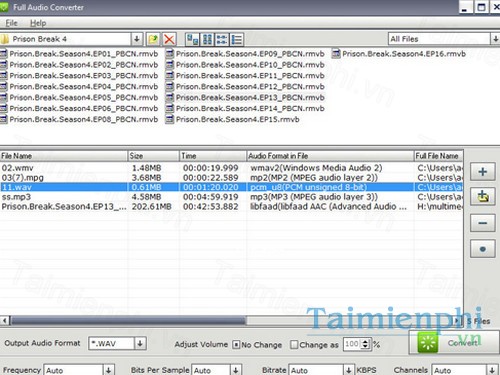Select the 02.wmv row
The image size is (500, 375).
tap(231, 168)
